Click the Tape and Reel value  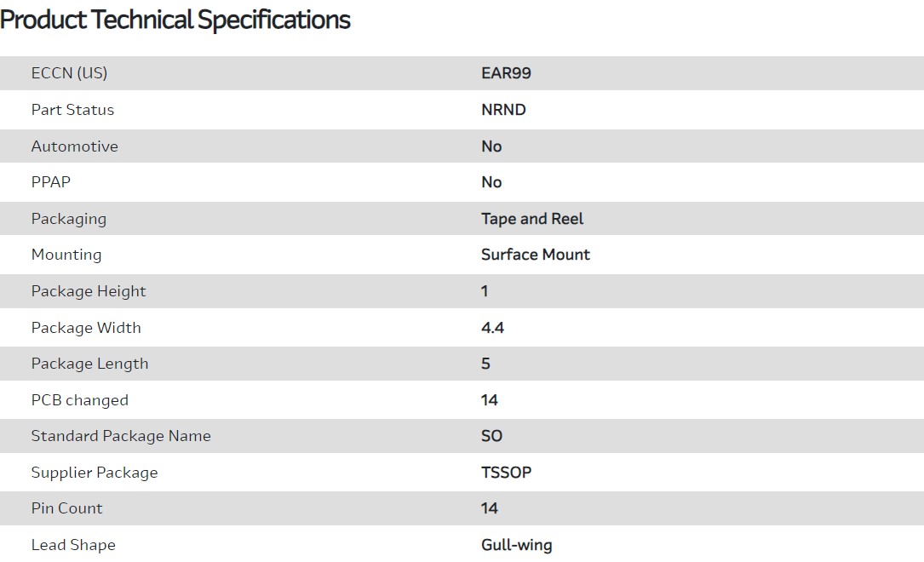pos(532,219)
